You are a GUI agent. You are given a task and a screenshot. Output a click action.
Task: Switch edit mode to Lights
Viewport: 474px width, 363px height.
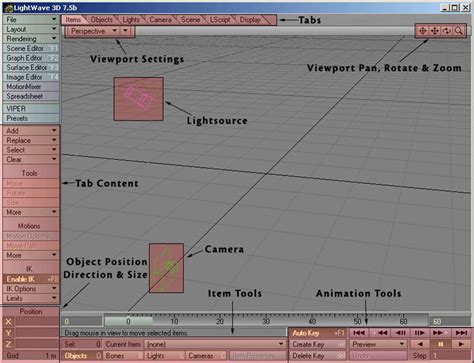pos(165,356)
